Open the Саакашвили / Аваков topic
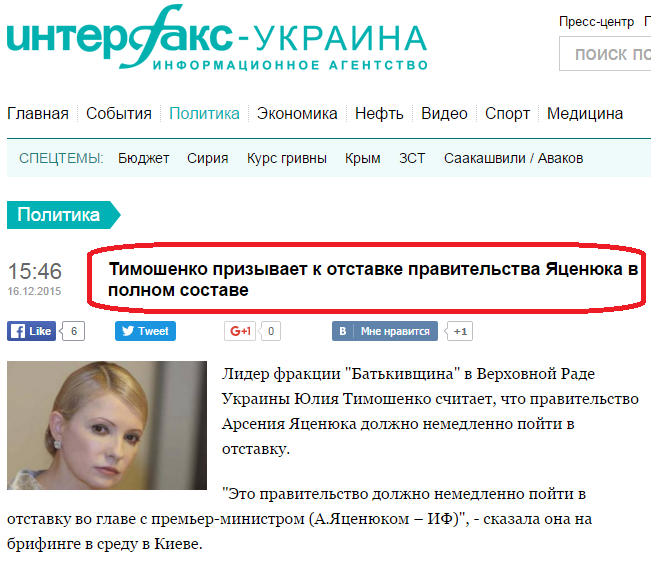Screen dimensions: 651x567 click(513, 158)
